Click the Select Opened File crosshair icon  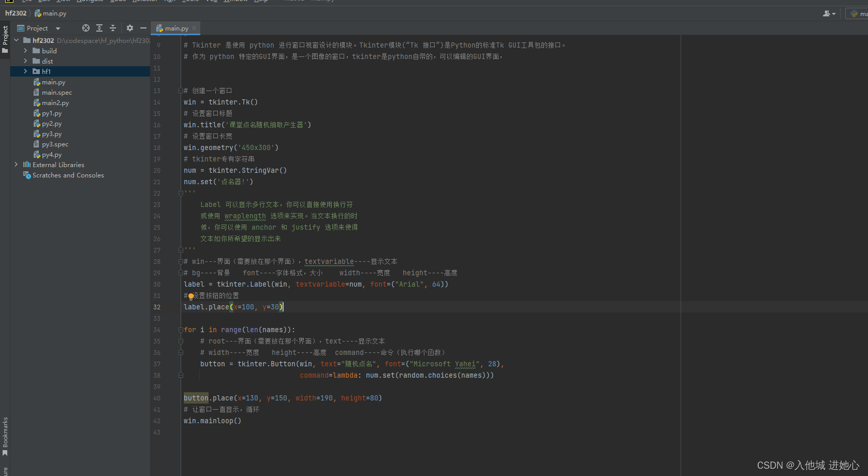85,28
